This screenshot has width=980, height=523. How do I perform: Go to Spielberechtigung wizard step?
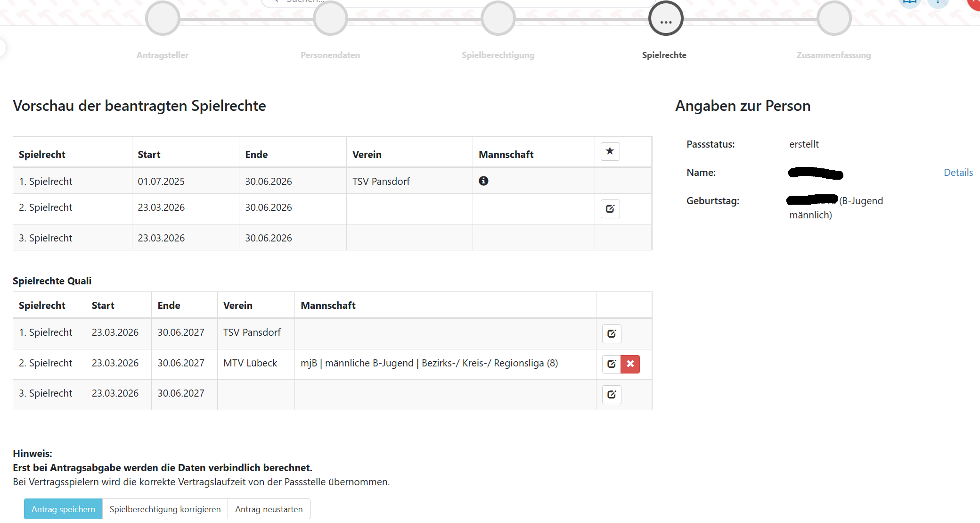coord(498,19)
